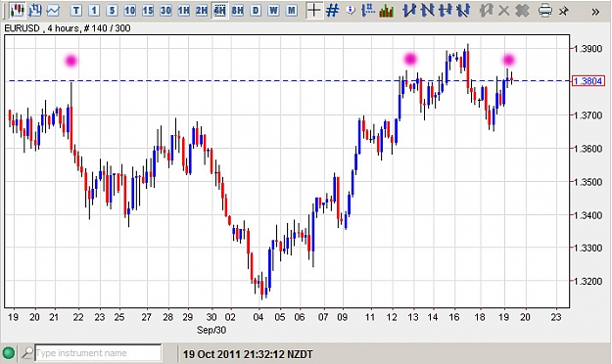Click the Sep/30 date axis label
The width and height of the screenshot is (612, 364).
(x=212, y=330)
